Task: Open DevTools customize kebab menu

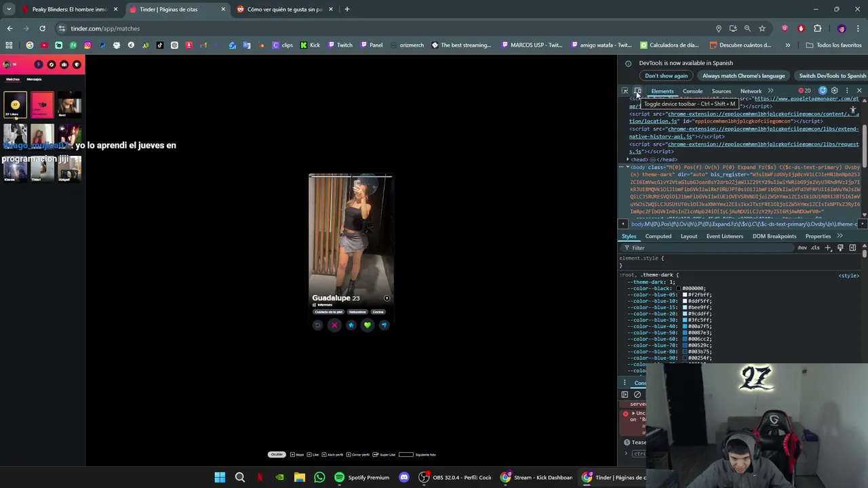Action: click(x=847, y=91)
